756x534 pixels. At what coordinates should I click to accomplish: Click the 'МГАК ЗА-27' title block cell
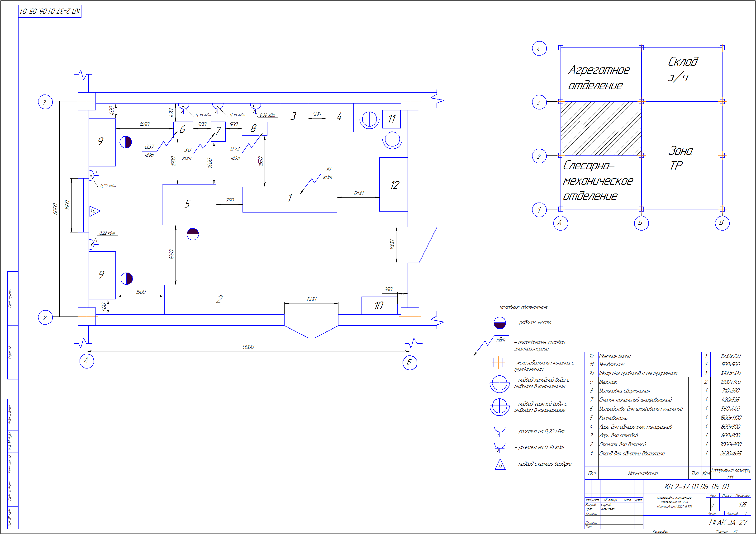pyautogui.click(x=728, y=522)
